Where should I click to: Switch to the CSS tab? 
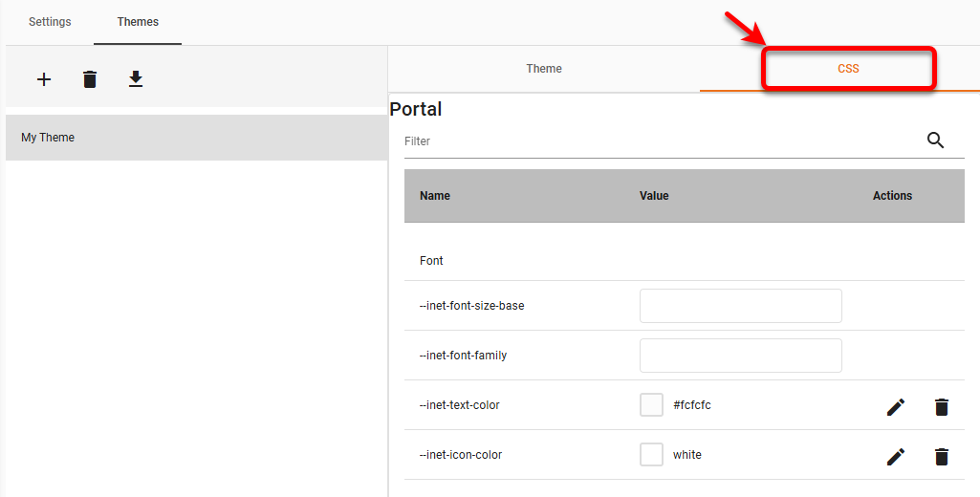coord(848,69)
